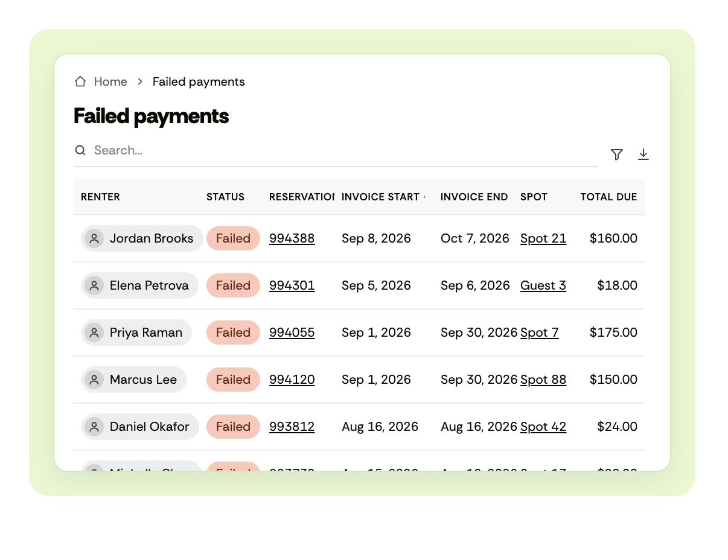Click Elena Petrova avatar icon
The width and height of the screenshot is (728, 560).
(x=94, y=285)
